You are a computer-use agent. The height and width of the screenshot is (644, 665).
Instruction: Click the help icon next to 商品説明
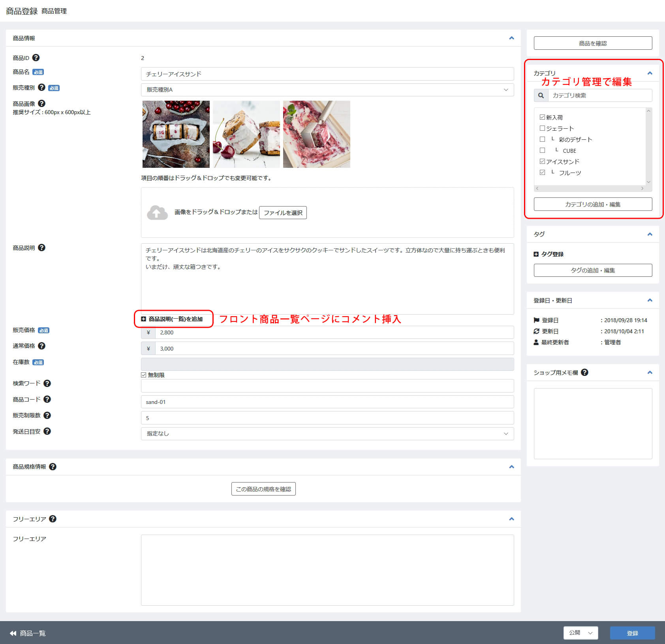pyautogui.click(x=41, y=248)
